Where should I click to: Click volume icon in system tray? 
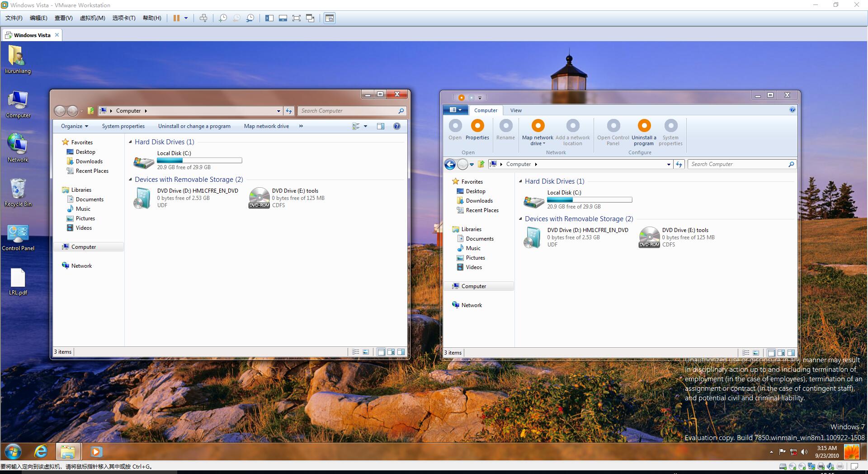coord(804,451)
